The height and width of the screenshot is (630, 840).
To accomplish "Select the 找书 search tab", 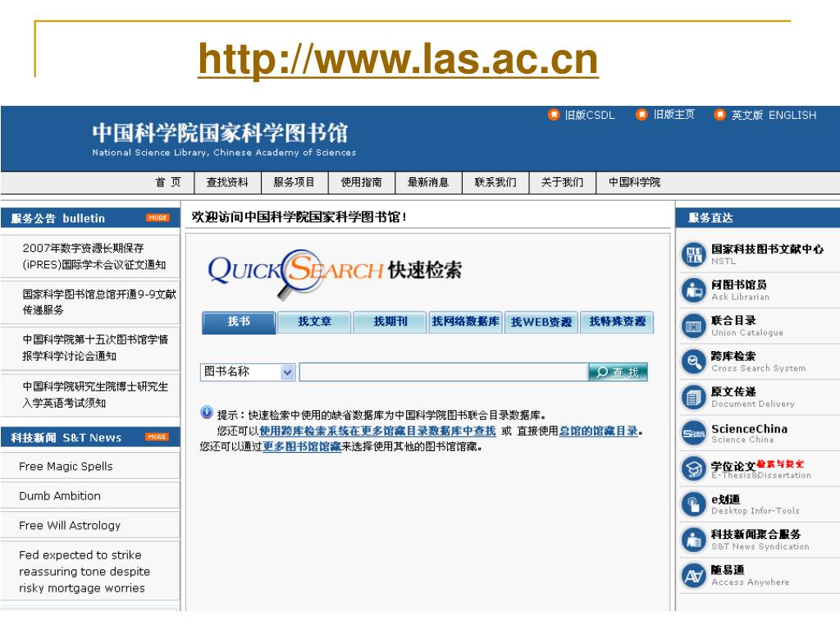I will click(239, 322).
